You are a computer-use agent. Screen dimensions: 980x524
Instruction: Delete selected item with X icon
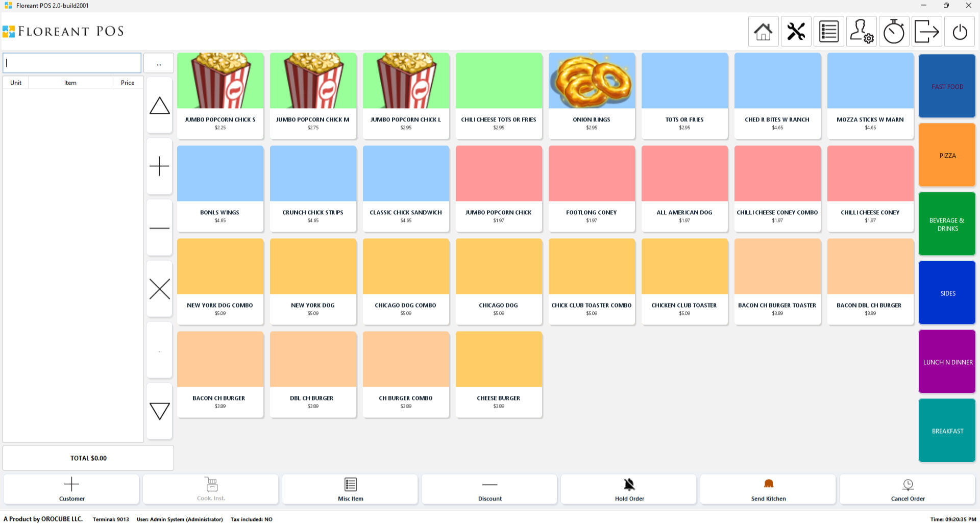[159, 289]
